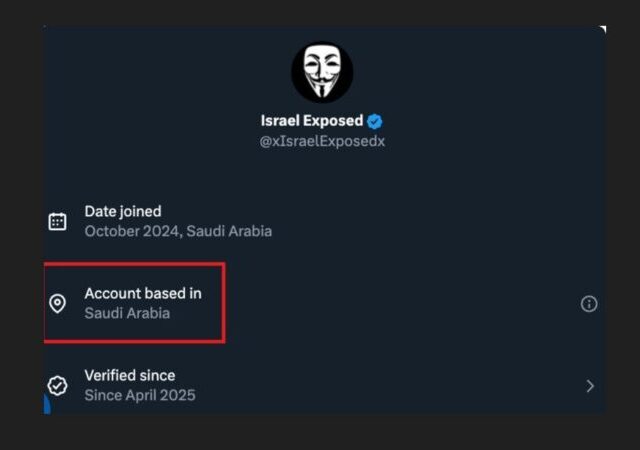Screen dimensions: 640x450
Task: Select the "Israel Exposed" display name
Action: [311, 121]
